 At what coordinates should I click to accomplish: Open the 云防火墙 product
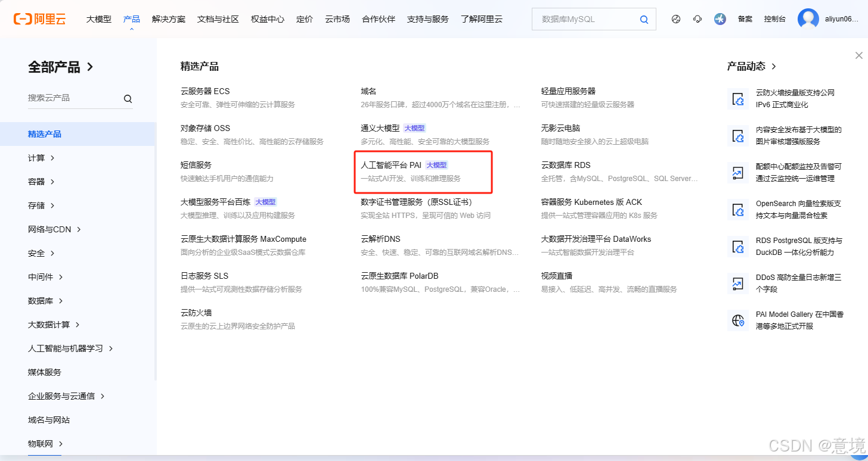coord(196,313)
